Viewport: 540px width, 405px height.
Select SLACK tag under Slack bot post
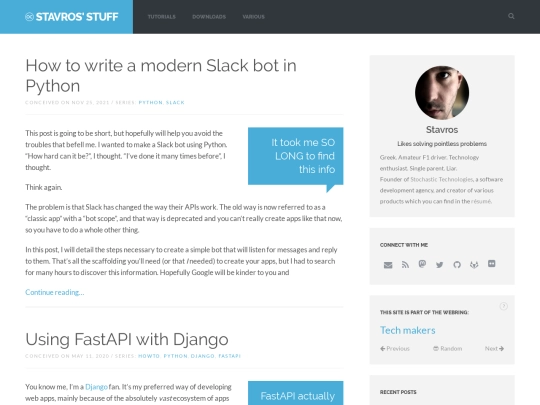[x=175, y=102]
